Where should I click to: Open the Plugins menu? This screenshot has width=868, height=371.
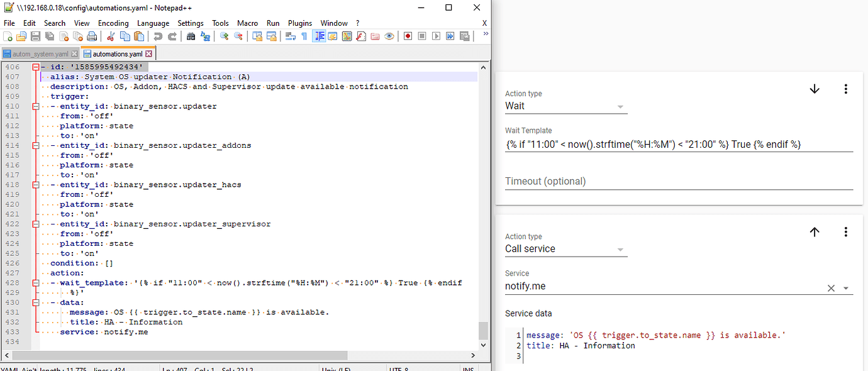click(299, 23)
